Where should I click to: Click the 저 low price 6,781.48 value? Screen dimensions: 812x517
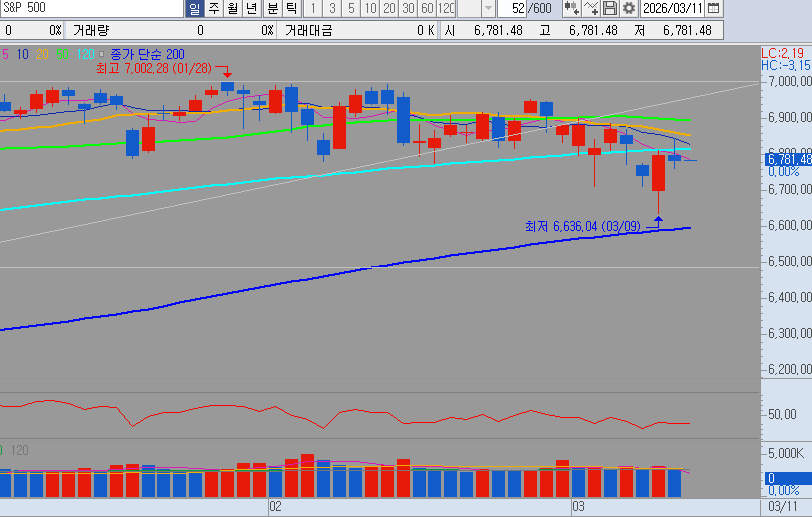coord(688,31)
